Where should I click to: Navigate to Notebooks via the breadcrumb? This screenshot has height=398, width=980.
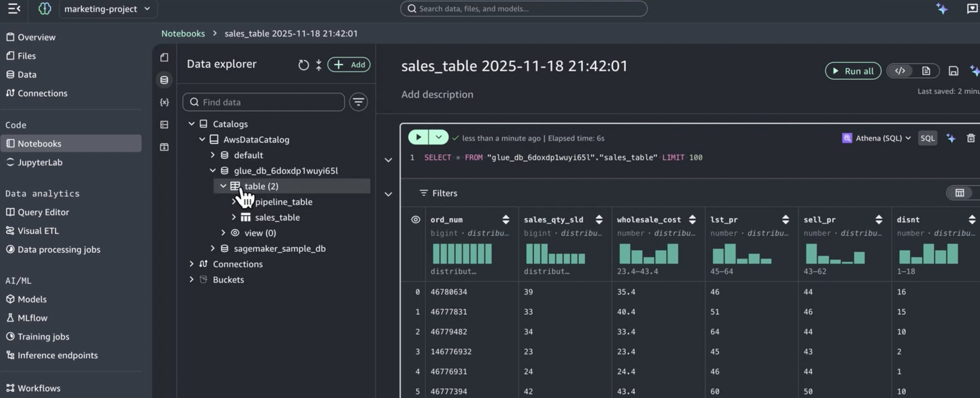(x=183, y=34)
